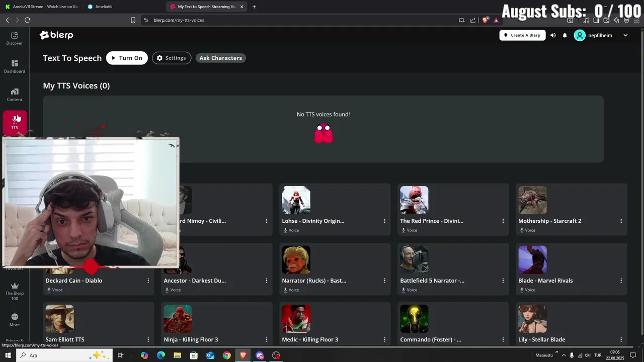
Task: Open options for The Red Prince voice
Action: pos(503,221)
